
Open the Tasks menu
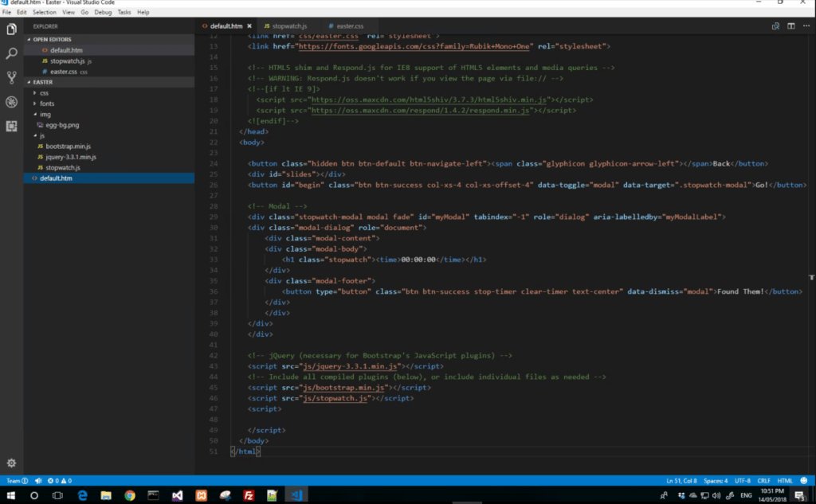tap(124, 12)
